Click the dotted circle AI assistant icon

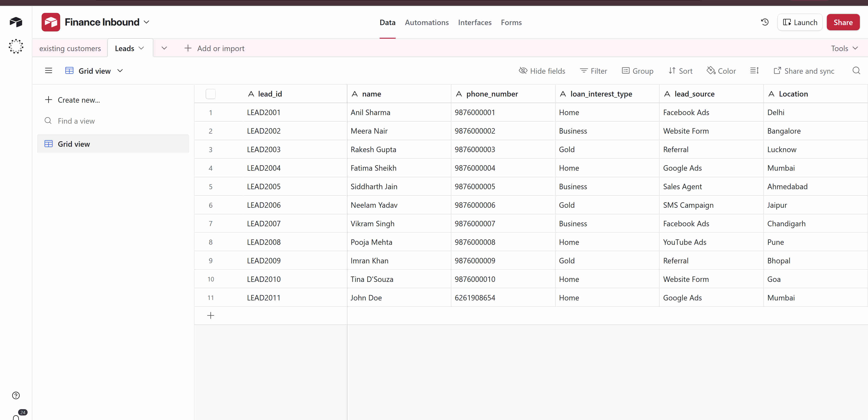[16, 46]
